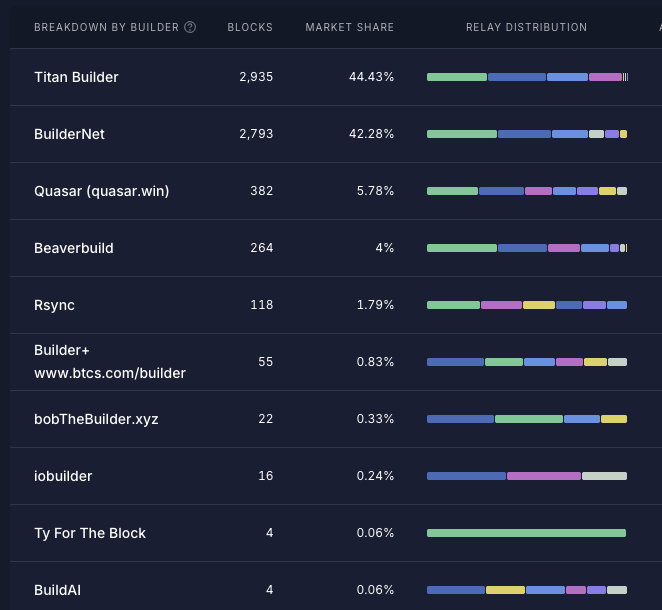
Task: Click bobTheBuilder.xyz's 22 blocks value
Action: [x=266, y=419]
